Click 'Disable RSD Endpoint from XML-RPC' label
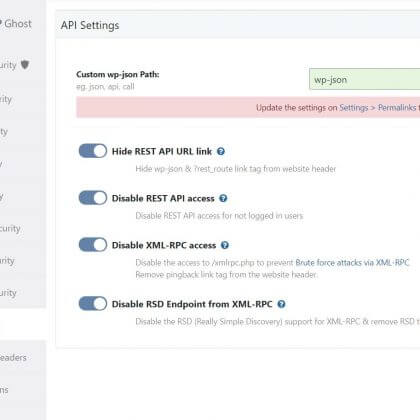Image resolution: width=420 pixels, height=420 pixels. coord(192,304)
